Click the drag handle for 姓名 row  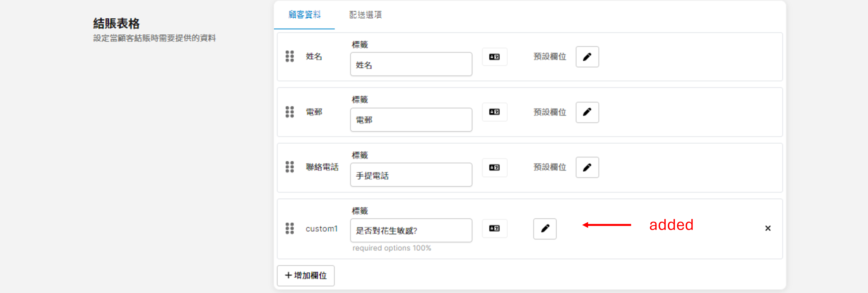click(289, 56)
